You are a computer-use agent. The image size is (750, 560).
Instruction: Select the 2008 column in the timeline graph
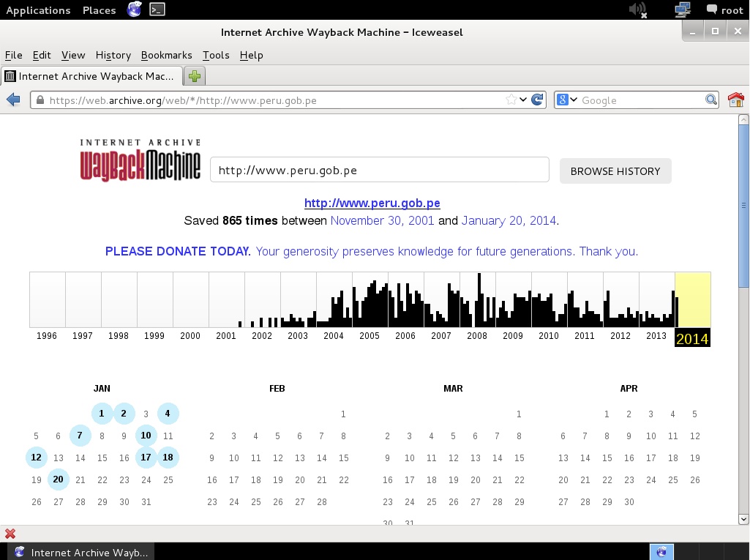(477, 300)
